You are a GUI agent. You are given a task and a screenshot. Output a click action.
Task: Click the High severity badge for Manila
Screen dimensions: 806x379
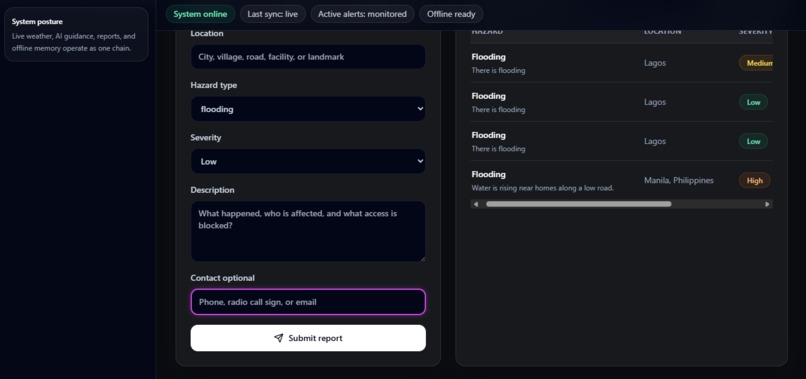click(x=755, y=181)
